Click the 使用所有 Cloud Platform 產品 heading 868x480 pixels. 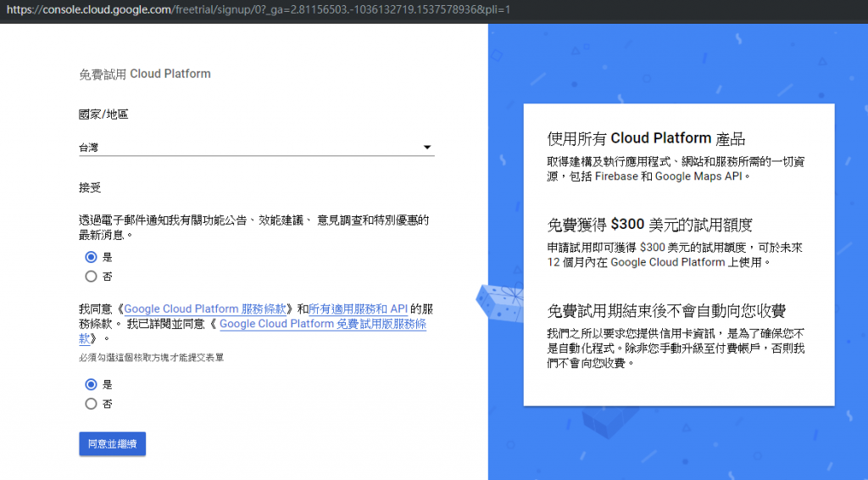point(647,138)
